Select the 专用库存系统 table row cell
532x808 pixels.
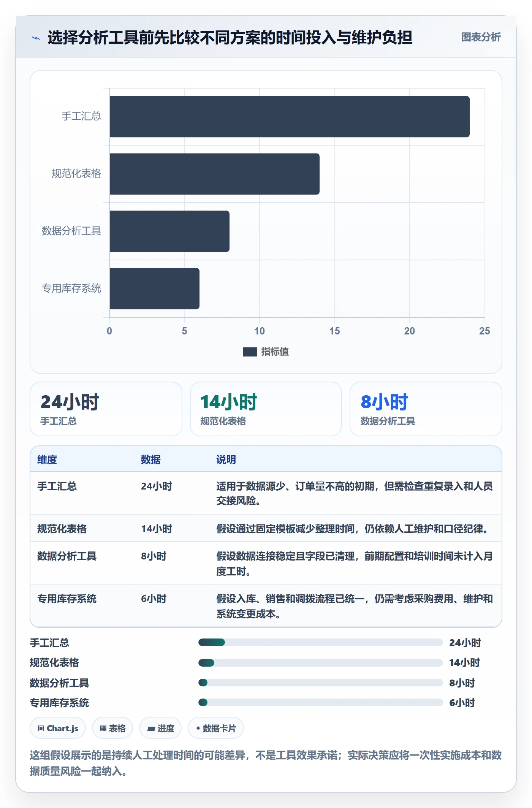(67, 599)
